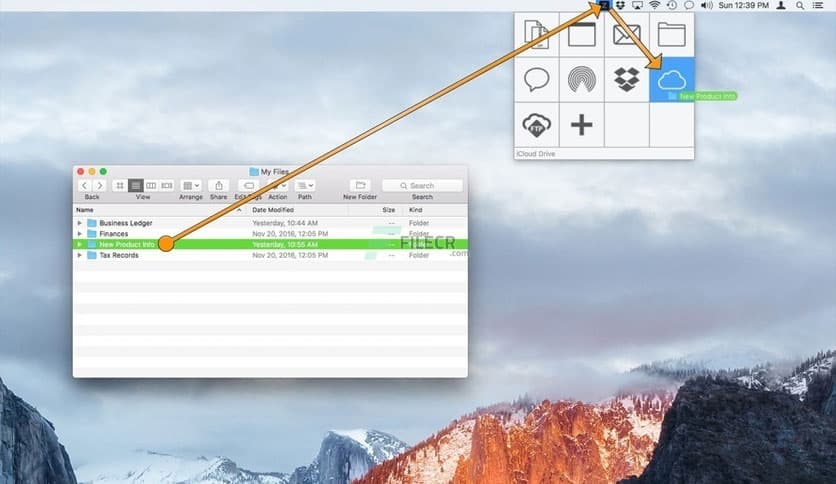
Task: Click the Business Ledger folder icon
Action: coord(92,223)
